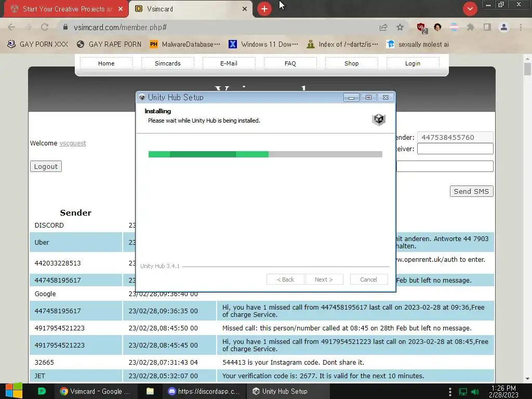Click the page vertical scrollbar thumb

point(527,69)
